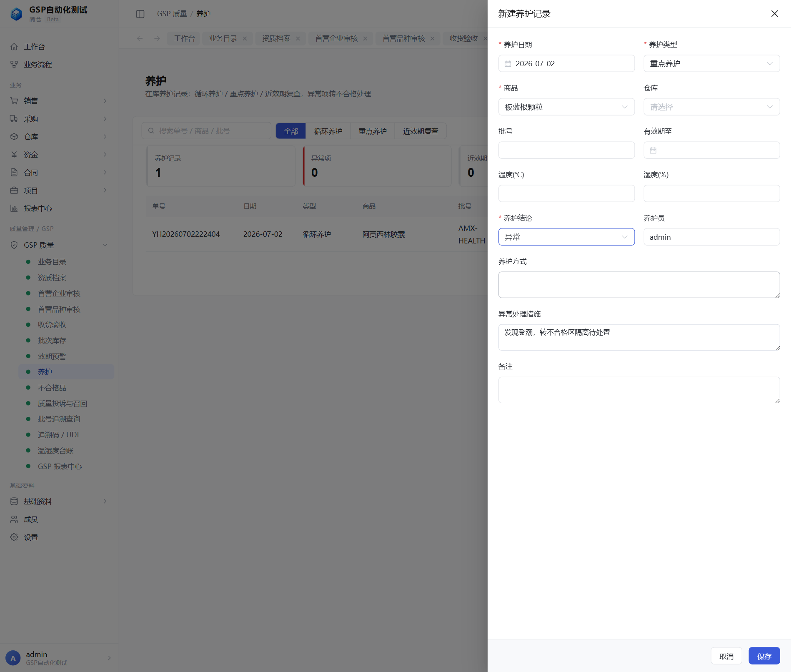Click the 取消 button
Screen dimensions: 791x672
point(726,656)
